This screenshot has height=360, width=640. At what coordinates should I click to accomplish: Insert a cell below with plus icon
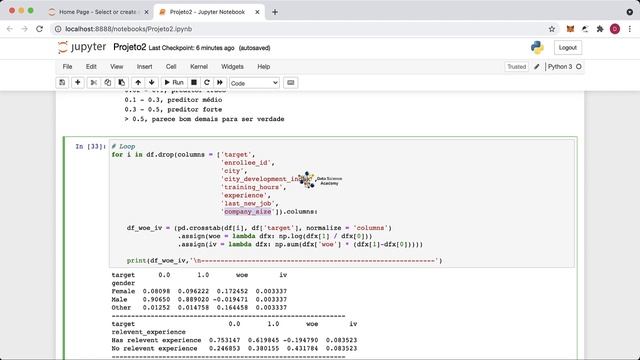(78, 82)
